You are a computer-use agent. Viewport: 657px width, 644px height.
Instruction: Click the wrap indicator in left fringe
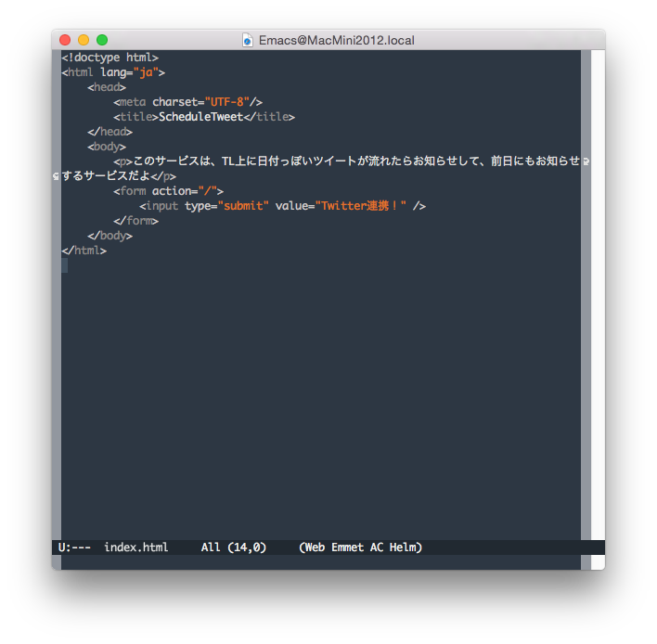click(57, 176)
